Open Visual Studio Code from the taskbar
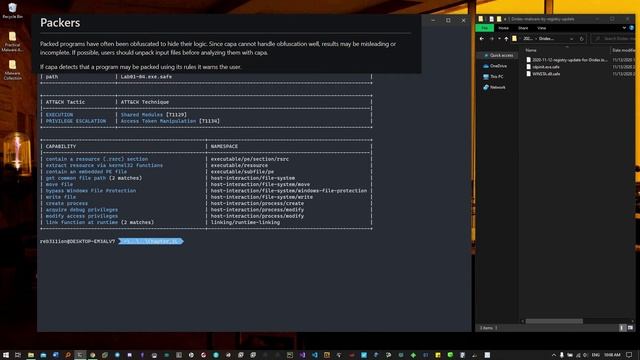640x360 pixels. 314,355
